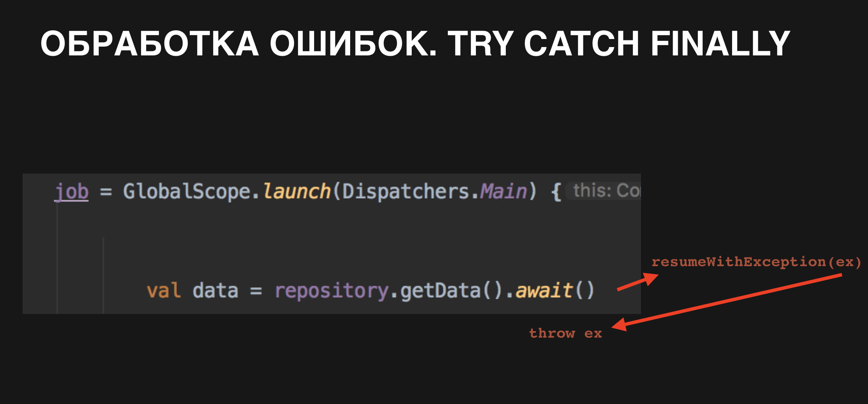The image size is (868, 404).
Task: Click the italic launch function call
Action: pos(296,191)
